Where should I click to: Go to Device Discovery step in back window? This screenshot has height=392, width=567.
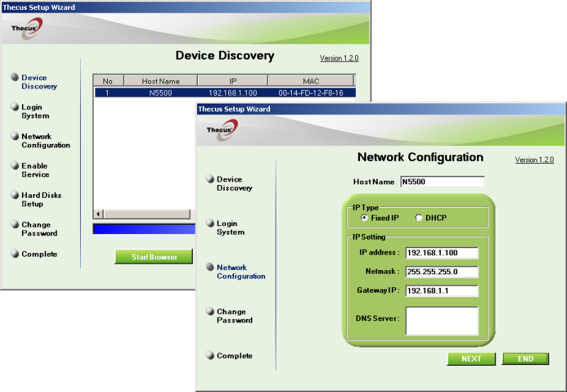click(39, 82)
